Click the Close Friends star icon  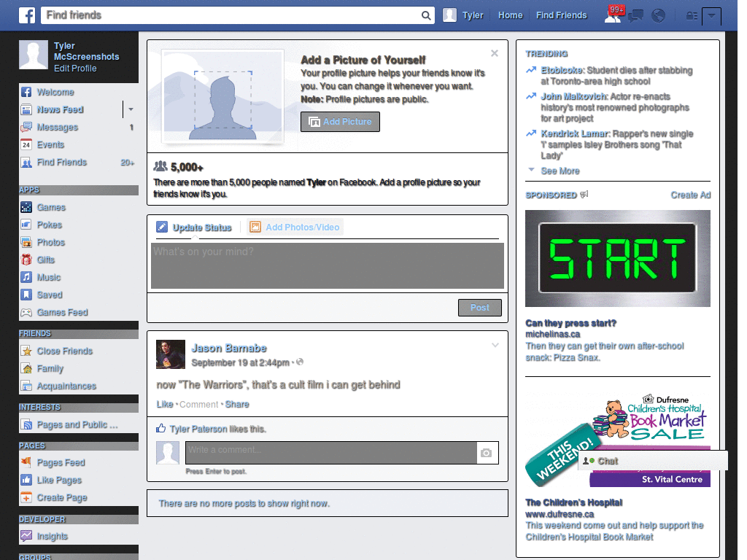26,351
